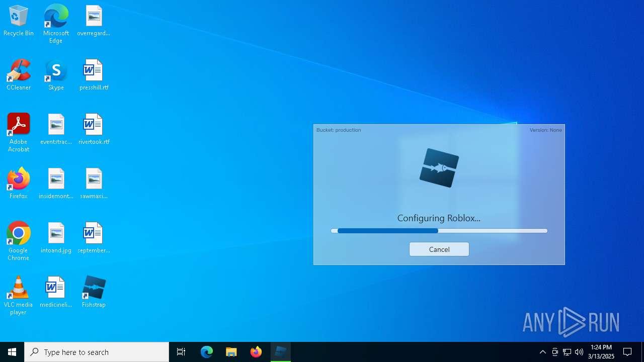
Task: Select Microsoft Edge desktop shortcut
Action: 56,24
